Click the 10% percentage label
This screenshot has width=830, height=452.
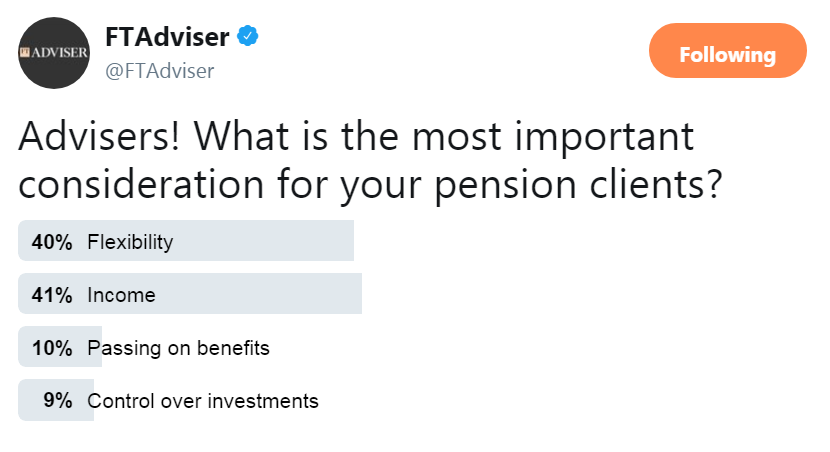(52, 348)
